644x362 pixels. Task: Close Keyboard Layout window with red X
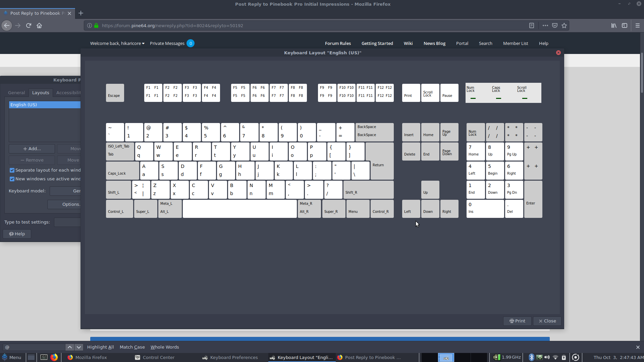tap(558, 53)
